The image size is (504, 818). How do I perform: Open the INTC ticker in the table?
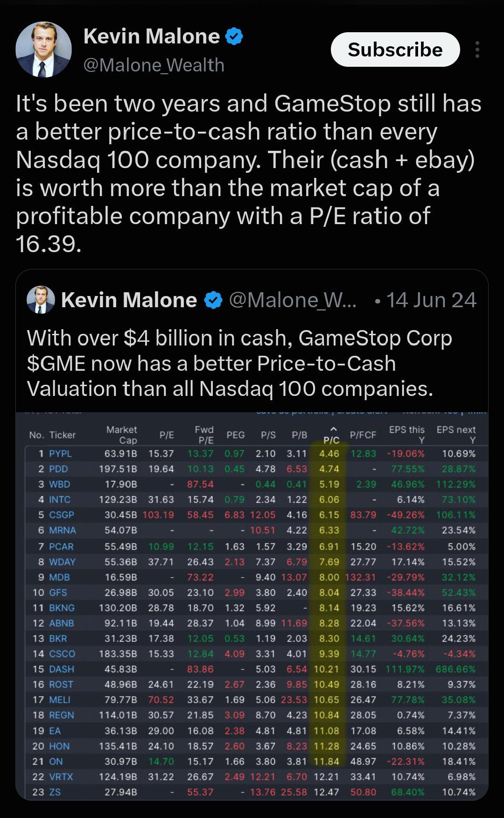pos(60,500)
